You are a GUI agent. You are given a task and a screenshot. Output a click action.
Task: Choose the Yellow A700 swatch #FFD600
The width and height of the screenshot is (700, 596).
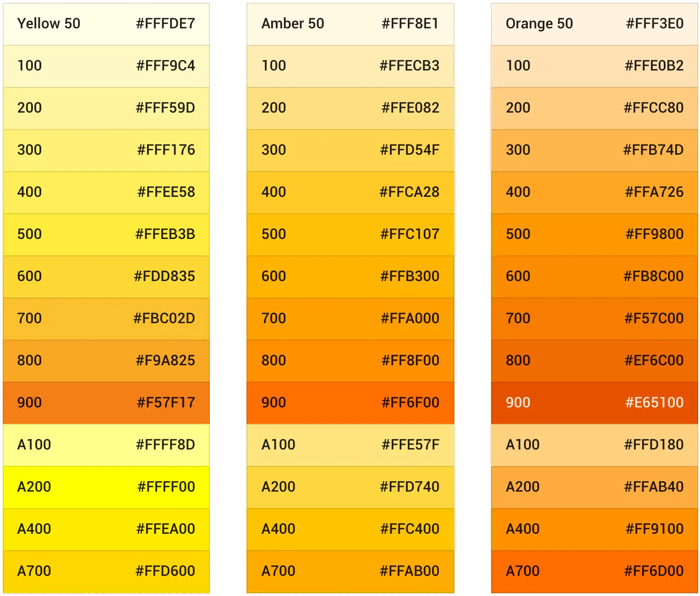(x=106, y=572)
